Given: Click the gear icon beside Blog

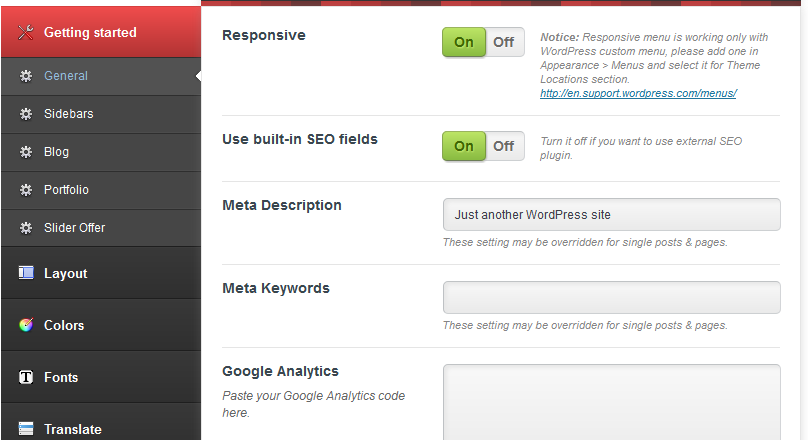Looking at the screenshot, I should click(26, 152).
